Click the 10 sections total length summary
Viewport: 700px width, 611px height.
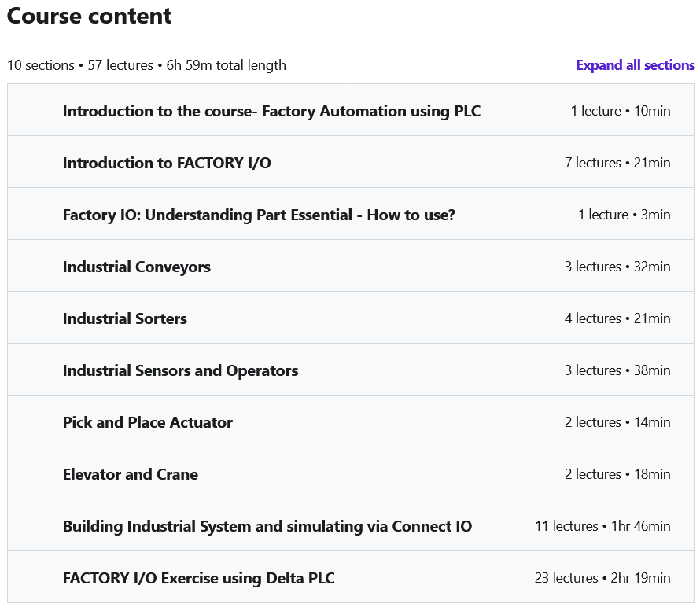pyautogui.click(x=146, y=65)
